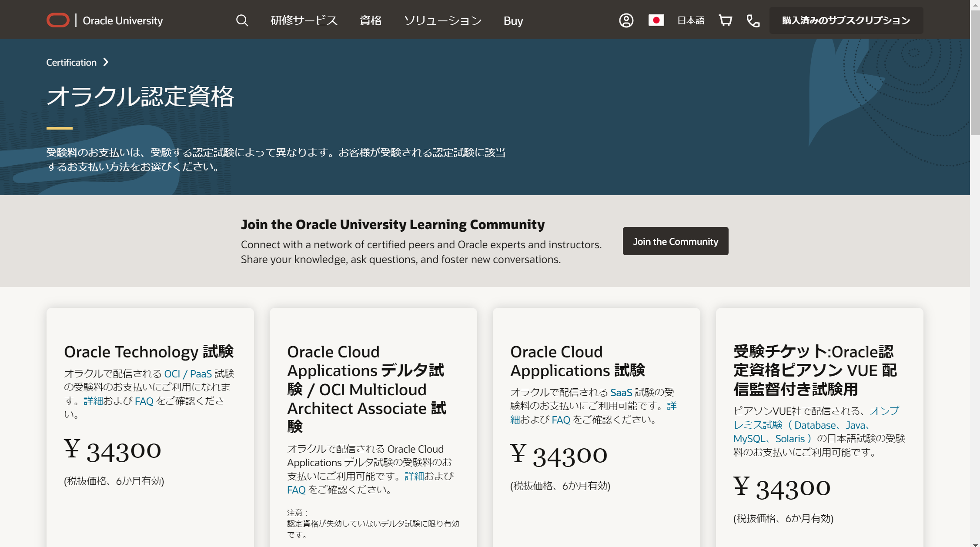Click ¥ 34300 price in Pearson VUE card
Viewport: 980px width, 547px height.
[x=782, y=488]
